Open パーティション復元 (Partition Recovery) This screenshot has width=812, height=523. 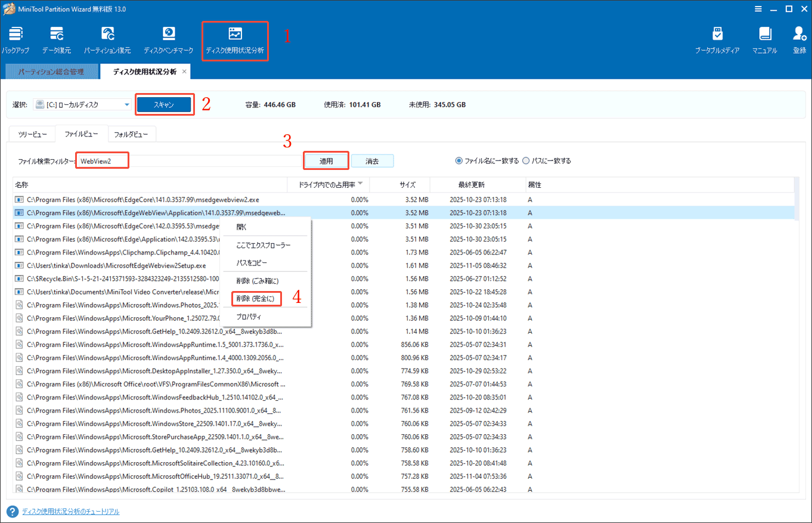(108, 38)
